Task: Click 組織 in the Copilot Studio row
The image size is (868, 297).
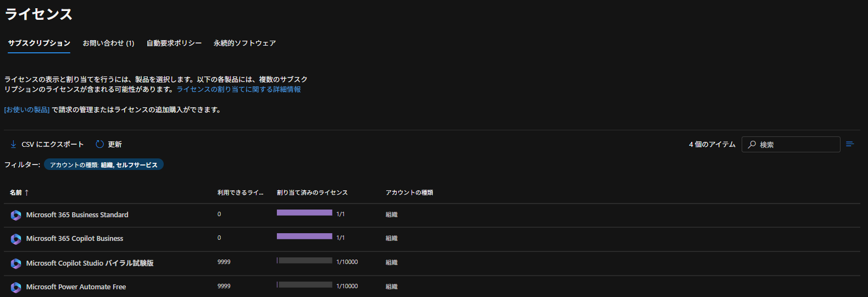Action: pos(391,262)
